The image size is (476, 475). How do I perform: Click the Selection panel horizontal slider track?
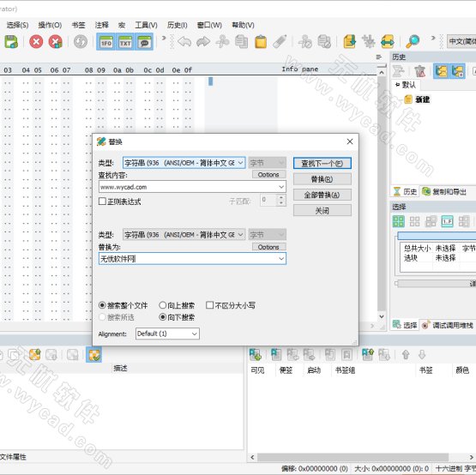point(436,284)
